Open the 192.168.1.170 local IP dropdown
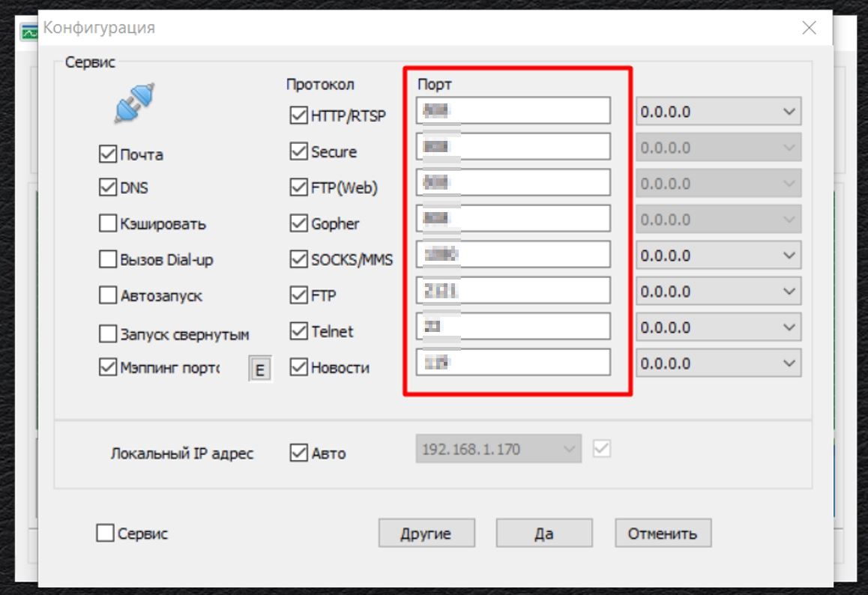Viewport: 868px width, 595px height. click(x=498, y=449)
